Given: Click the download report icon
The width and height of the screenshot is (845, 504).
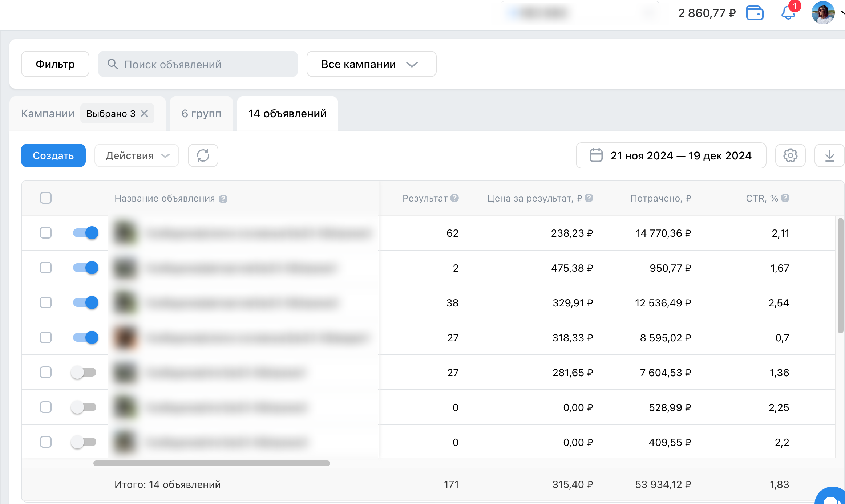Looking at the screenshot, I should tap(829, 155).
